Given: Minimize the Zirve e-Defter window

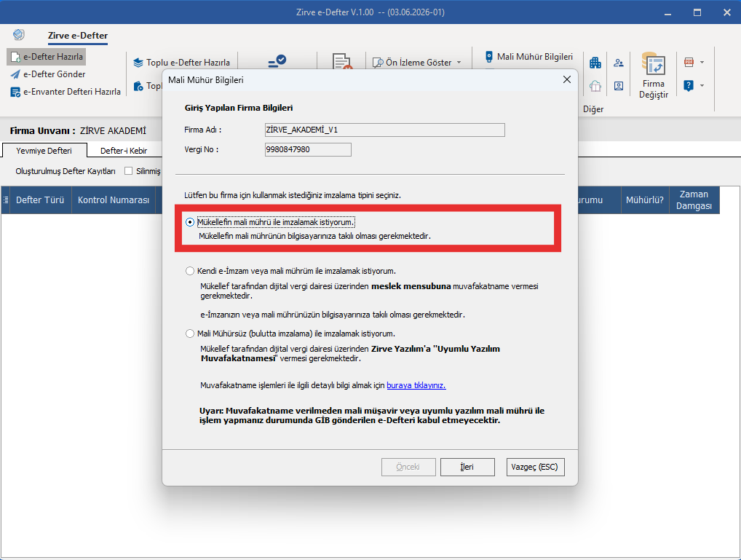Looking at the screenshot, I should click(667, 12).
